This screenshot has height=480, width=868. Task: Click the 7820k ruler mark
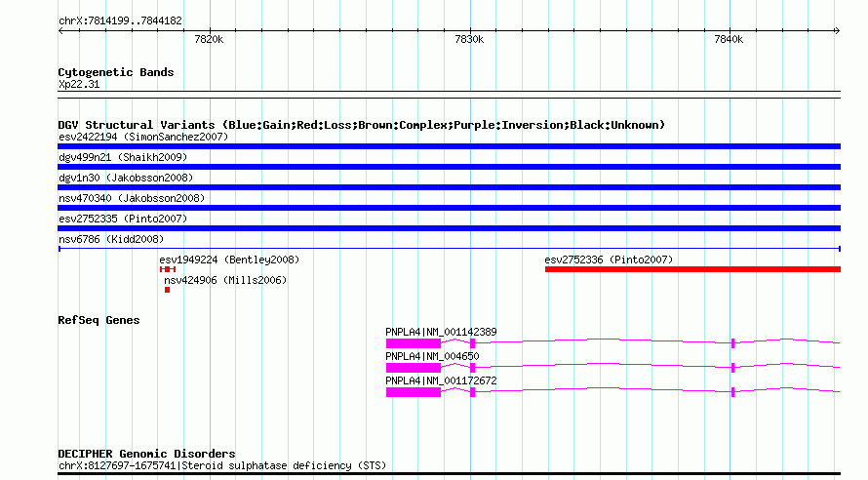[209, 39]
